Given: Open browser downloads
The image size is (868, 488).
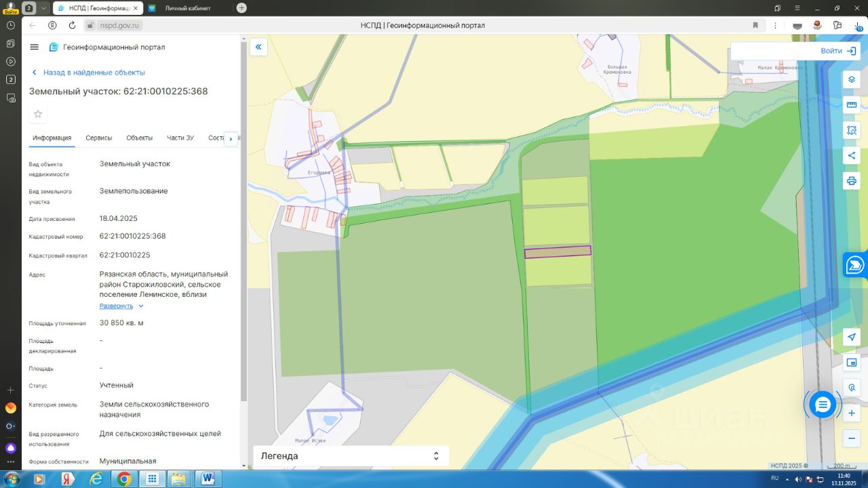Looking at the screenshot, I should (x=858, y=25).
